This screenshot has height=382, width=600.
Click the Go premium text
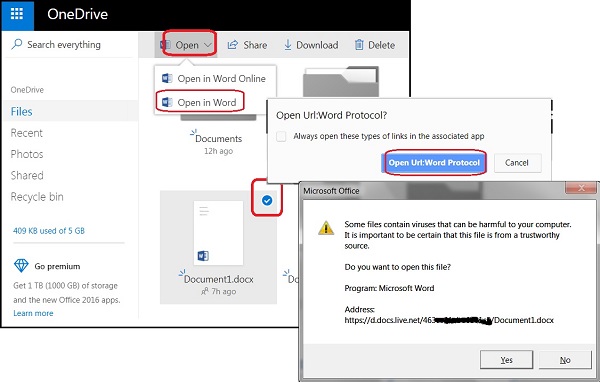tap(57, 266)
